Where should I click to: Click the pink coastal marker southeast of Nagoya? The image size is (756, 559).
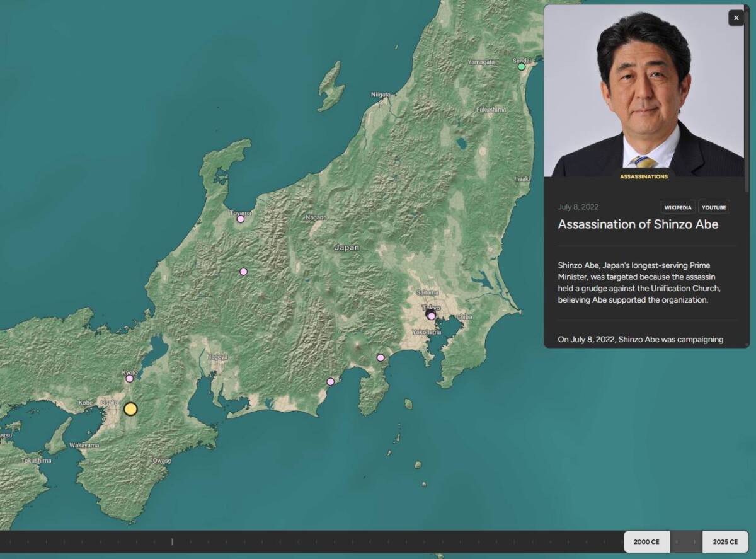click(330, 381)
